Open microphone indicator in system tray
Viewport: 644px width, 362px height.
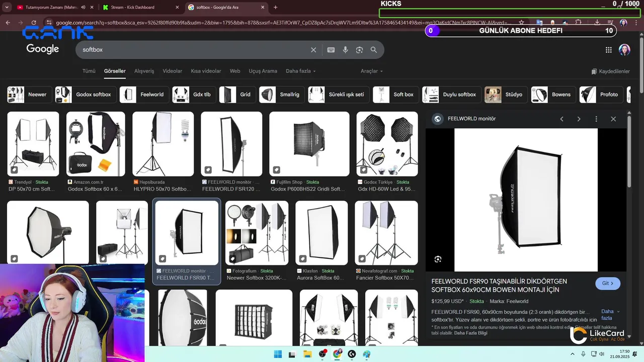coord(583,354)
